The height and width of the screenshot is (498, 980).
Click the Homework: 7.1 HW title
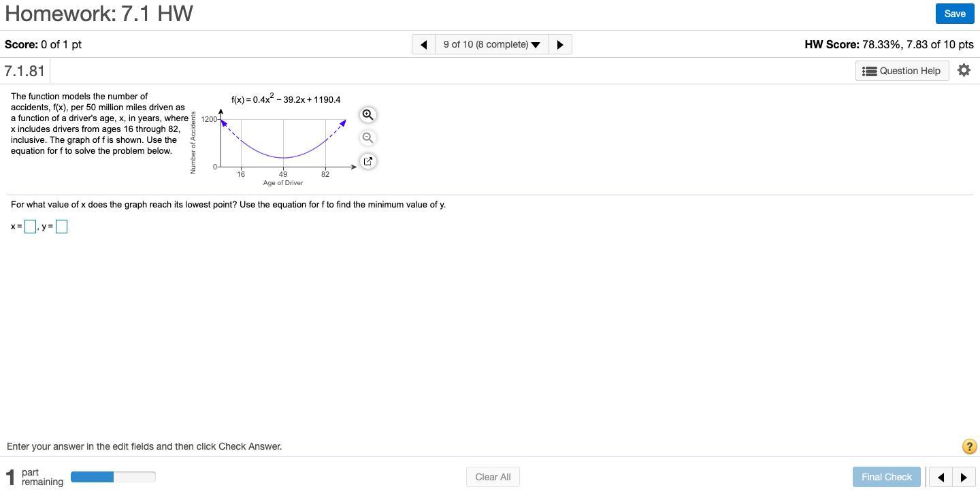click(99, 14)
